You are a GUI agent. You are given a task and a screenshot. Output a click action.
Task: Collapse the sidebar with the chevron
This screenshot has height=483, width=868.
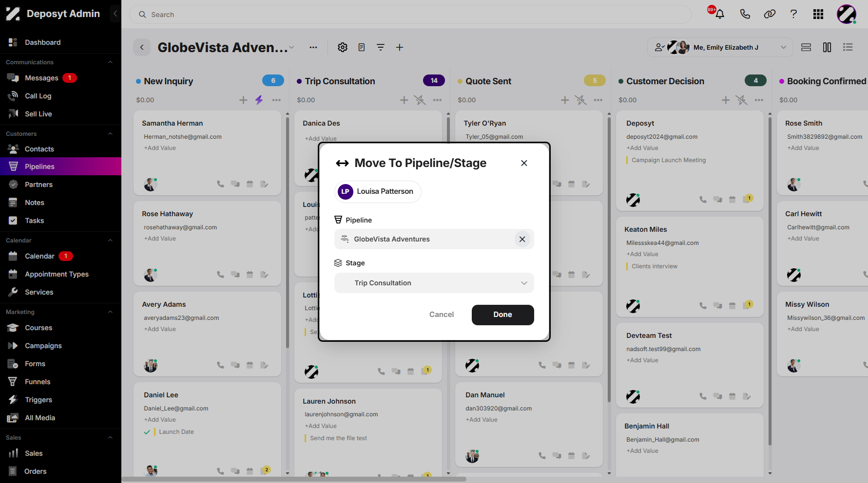pyautogui.click(x=115, y=14)
